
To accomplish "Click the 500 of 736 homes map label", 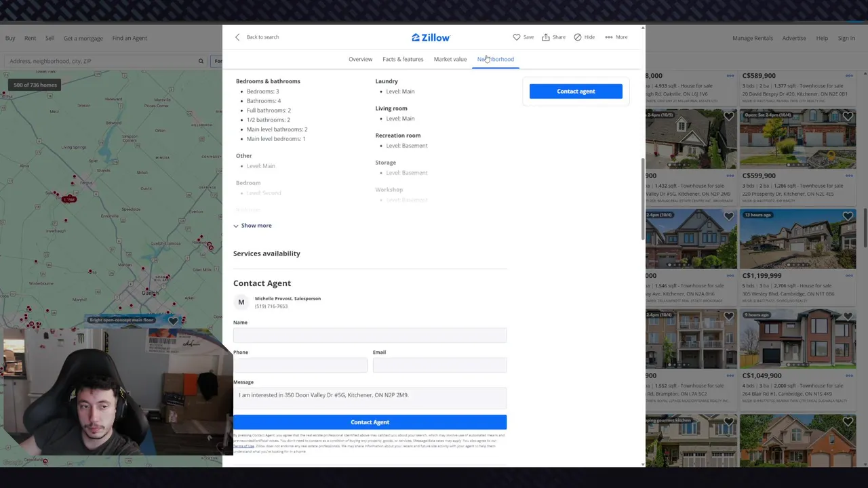I will point(35,85).
